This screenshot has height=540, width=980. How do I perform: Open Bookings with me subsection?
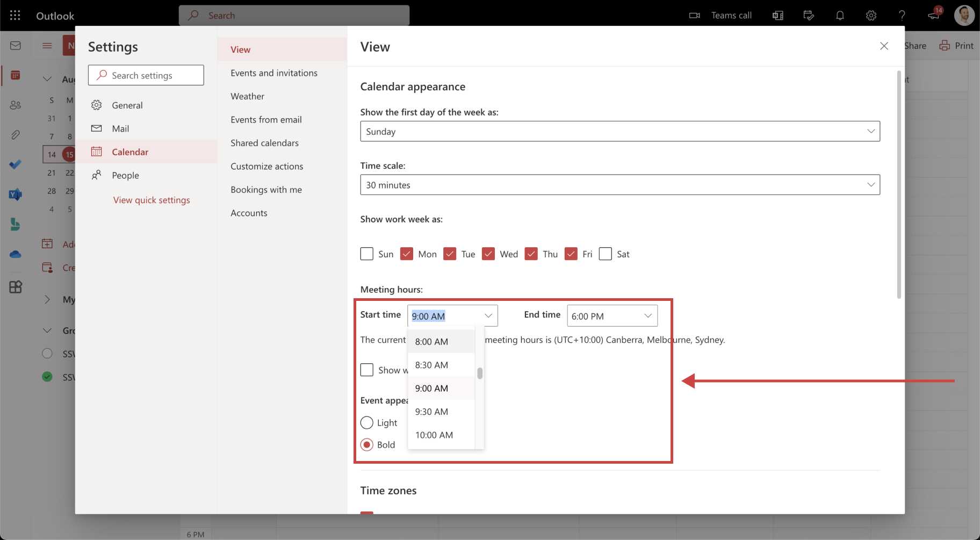(282, 190)
